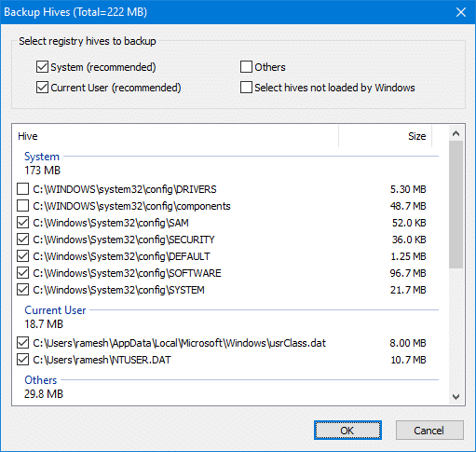Uncheck the Current User (recommended) checkbox

click(x=42, y=88)
